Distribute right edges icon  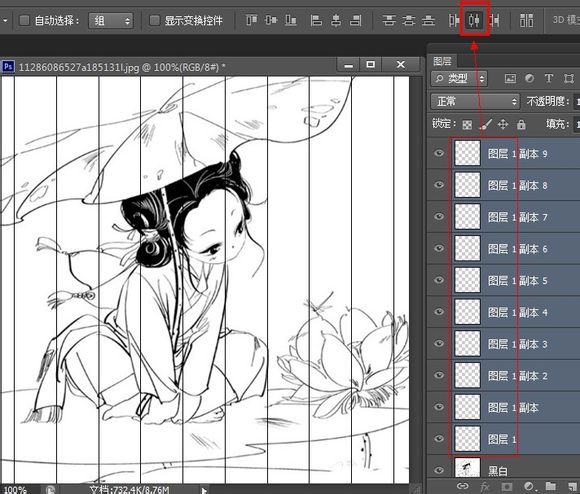[x=495, y=20]
